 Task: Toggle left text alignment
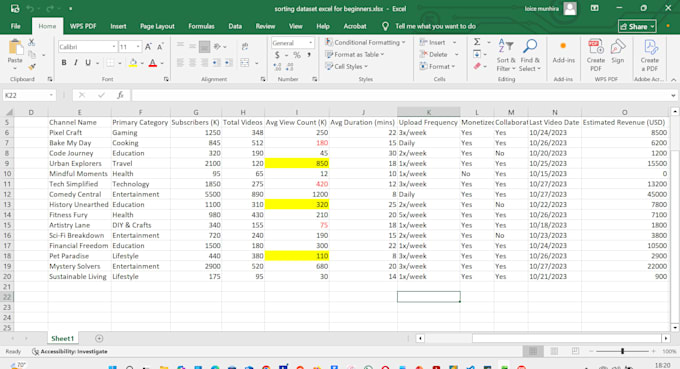pyautogui.click(x=180, y=63)
